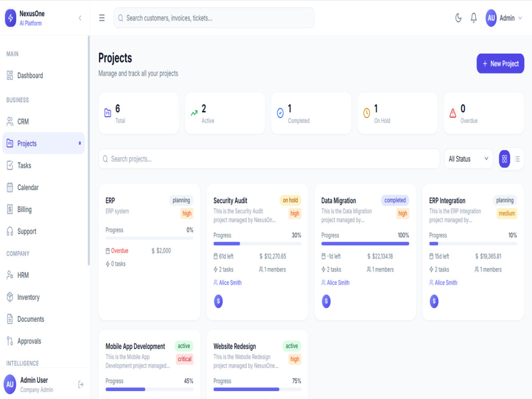Open the Security Audit project title
The image size is (532, 399).
(230, 201)
